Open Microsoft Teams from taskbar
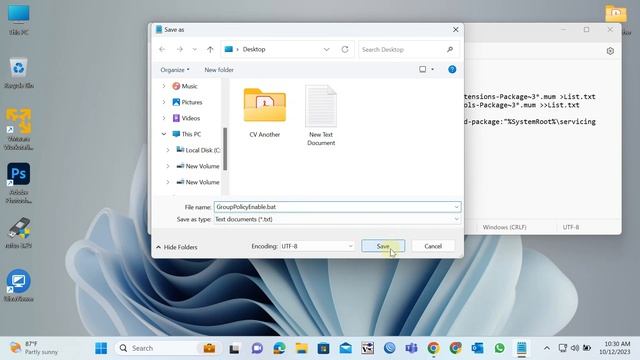The height and width of the screenshot is (360, 640). click(411, 348)
